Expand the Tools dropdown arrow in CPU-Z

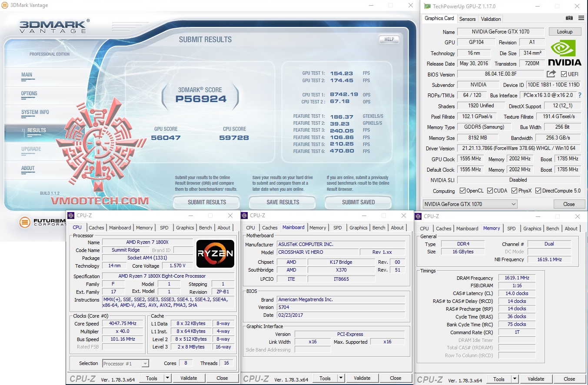[x=168, y=378]
